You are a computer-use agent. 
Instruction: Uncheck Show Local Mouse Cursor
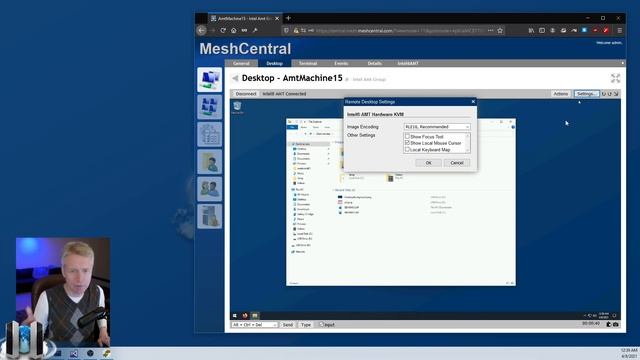(407, 143)
